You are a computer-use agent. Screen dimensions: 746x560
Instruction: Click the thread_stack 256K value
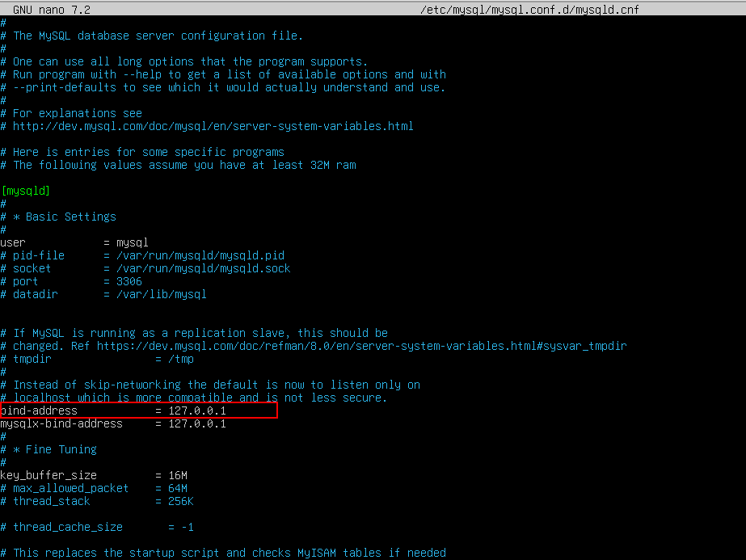(181, 501)
